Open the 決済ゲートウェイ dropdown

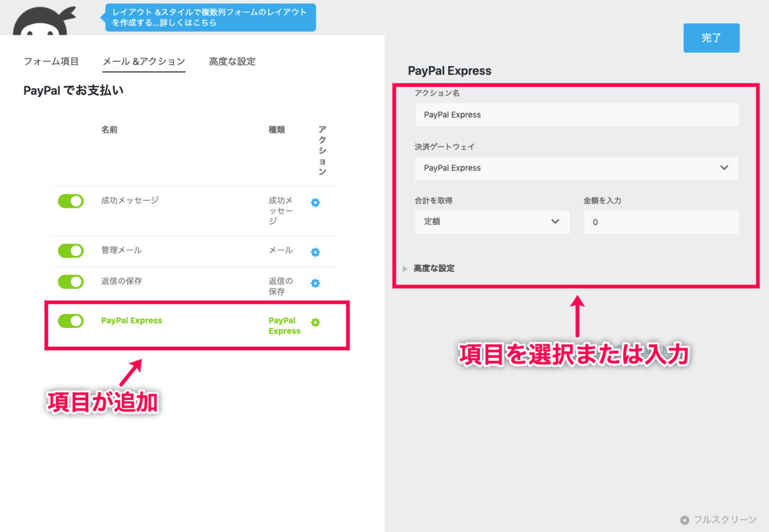577,168
